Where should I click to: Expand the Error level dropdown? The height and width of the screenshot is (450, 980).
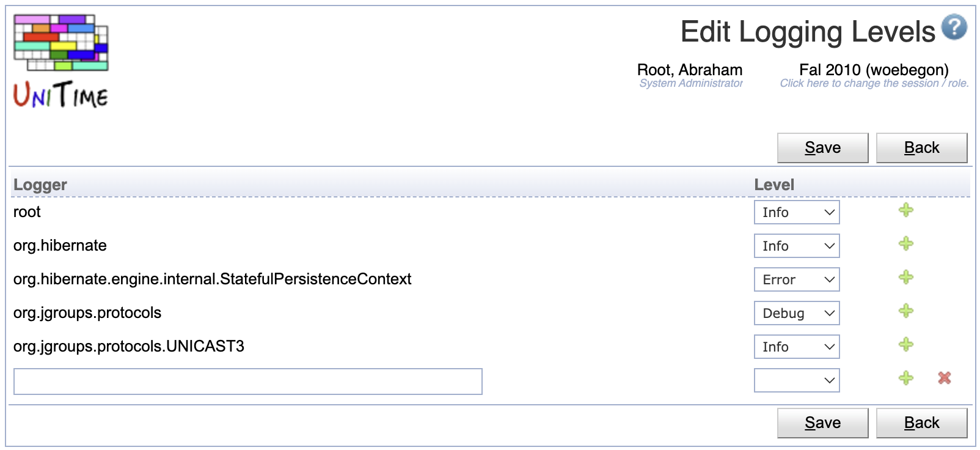(797, 279)
